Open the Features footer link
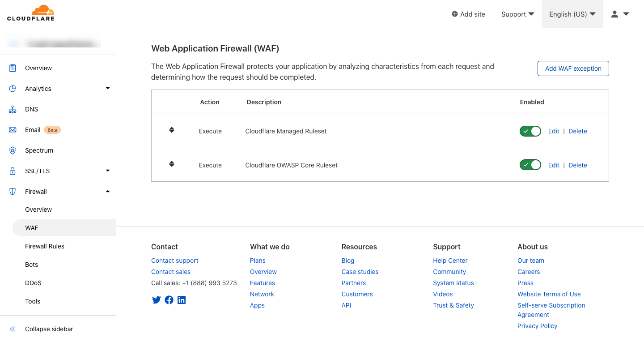The width and height of the screenshot is (644, 342). click(263, 283)
